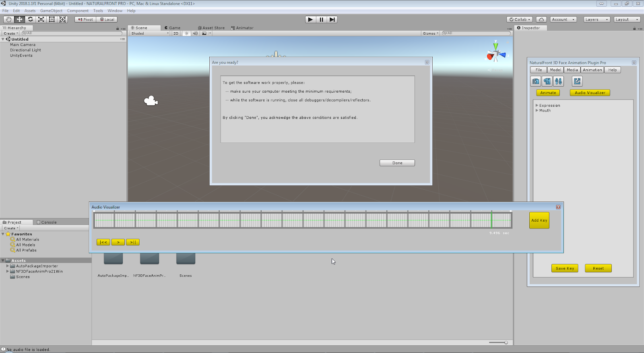
Task: Switch to the Game tab
Action: point(173,28)
